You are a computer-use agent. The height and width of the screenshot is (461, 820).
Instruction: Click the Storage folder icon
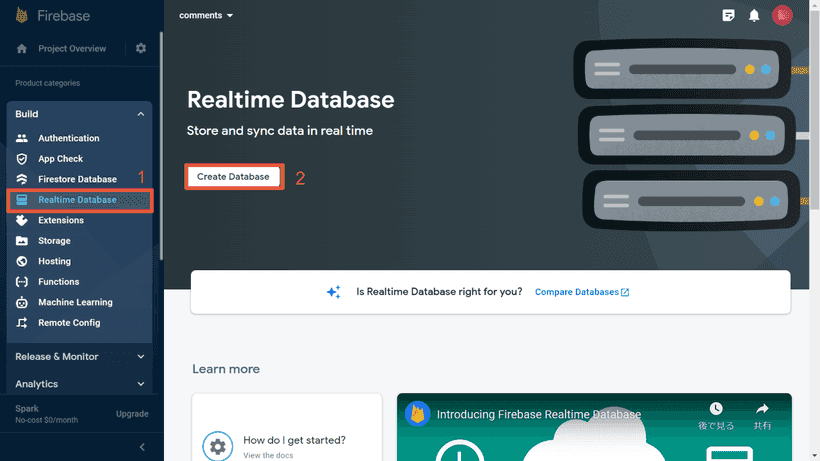[x=21, y=240]
